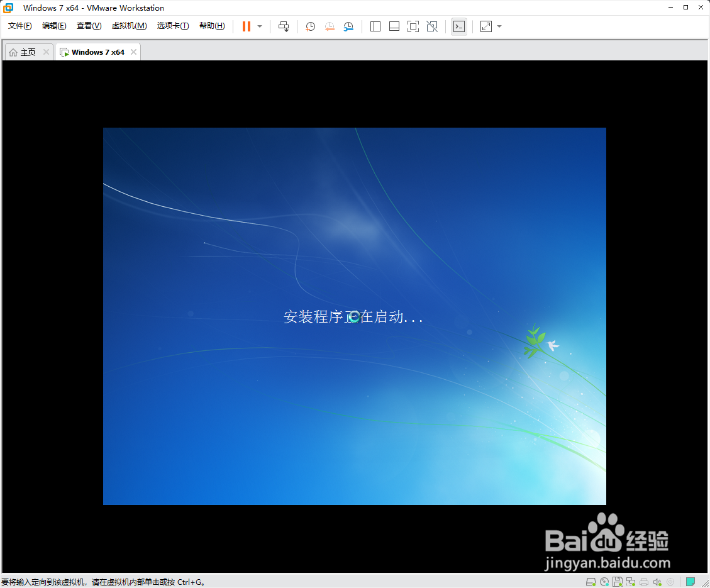The image size is (710, 588).
Task: Open the 虚拟机(M) menu
Action: pyautogui.click(x=129, y=26)
